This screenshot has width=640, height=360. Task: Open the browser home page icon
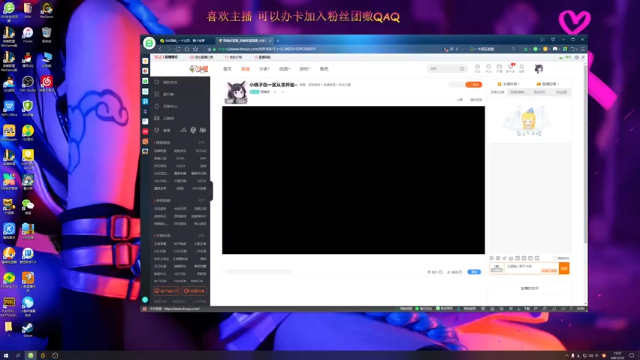tap(187, 49)
